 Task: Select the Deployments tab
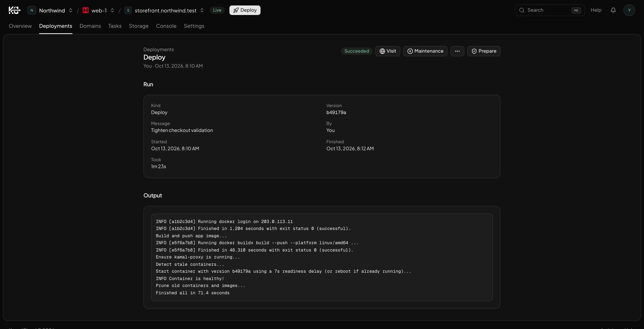coord(55,26)
